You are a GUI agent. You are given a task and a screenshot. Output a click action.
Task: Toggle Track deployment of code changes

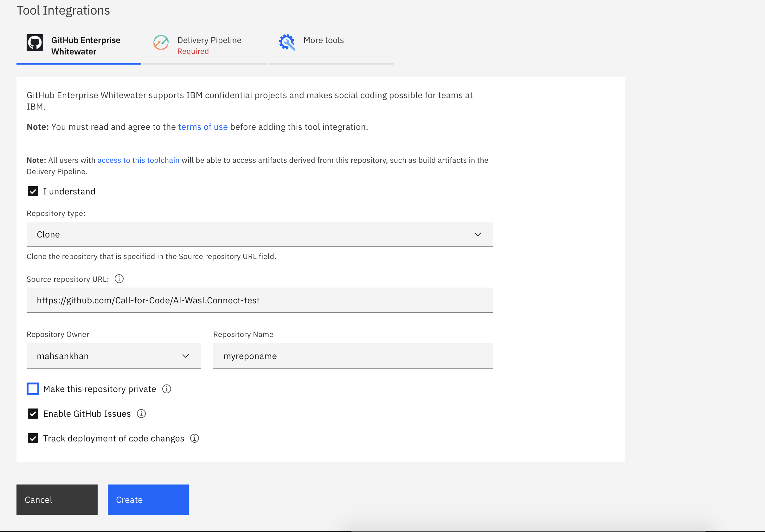pos(33,438)
